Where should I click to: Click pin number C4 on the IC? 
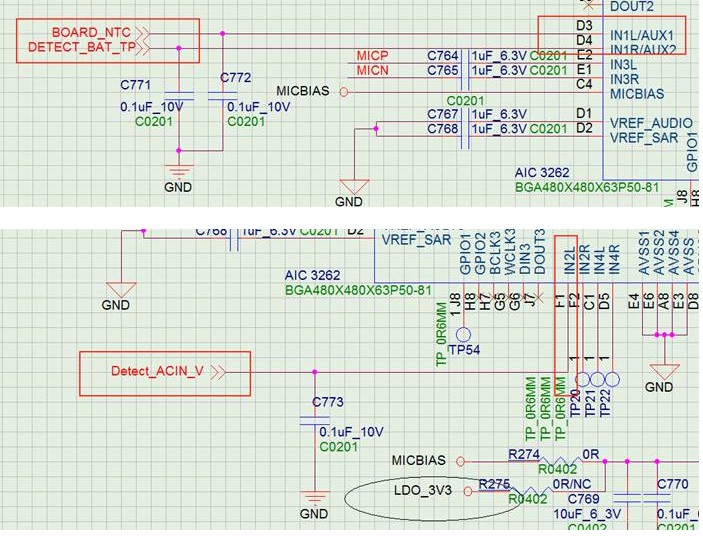(x=584, y=84)
